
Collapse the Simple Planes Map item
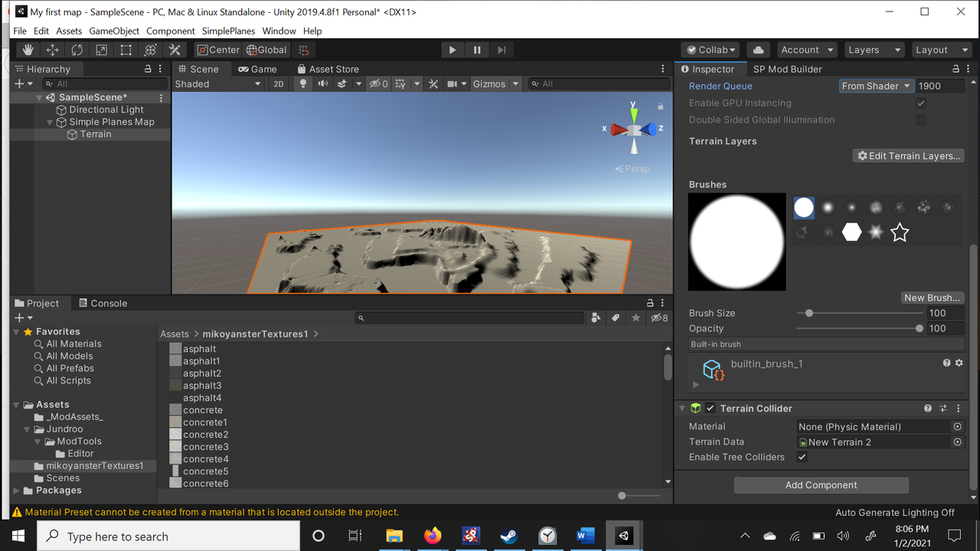pyautogui.click(x=51, y=122)
